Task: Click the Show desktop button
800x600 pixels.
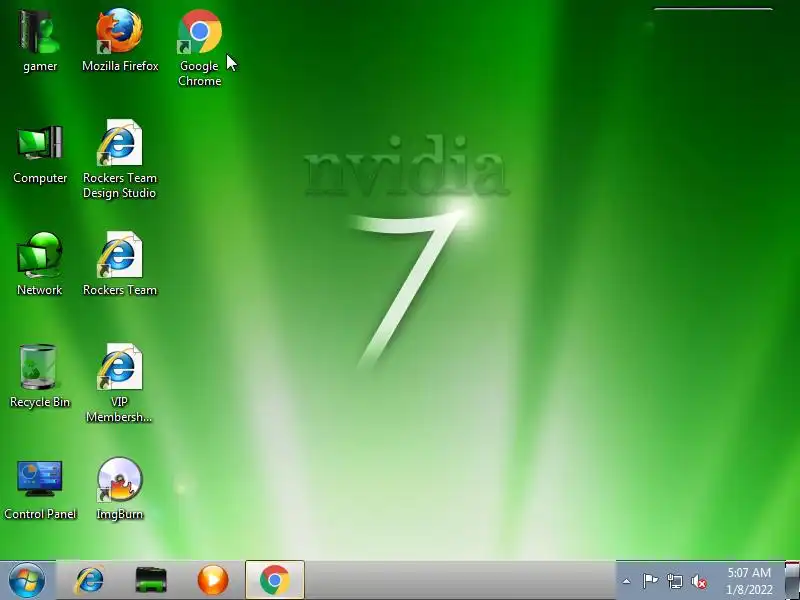Action: (792, 580)
